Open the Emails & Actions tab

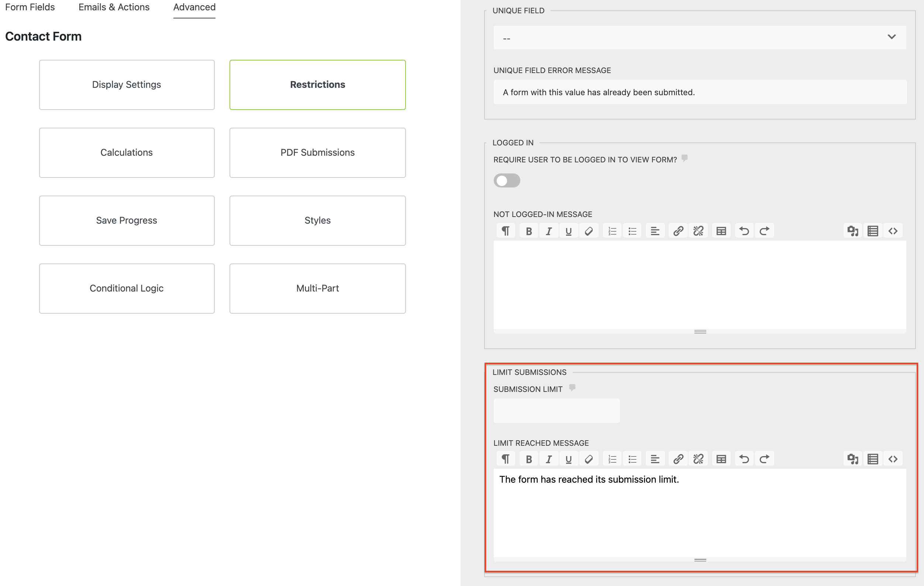(114, 7)
